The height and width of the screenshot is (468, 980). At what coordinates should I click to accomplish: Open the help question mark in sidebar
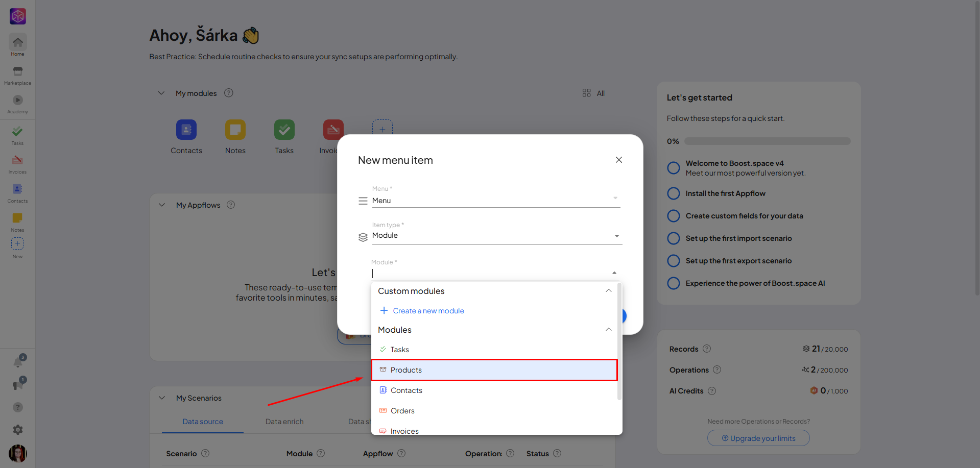18,407
